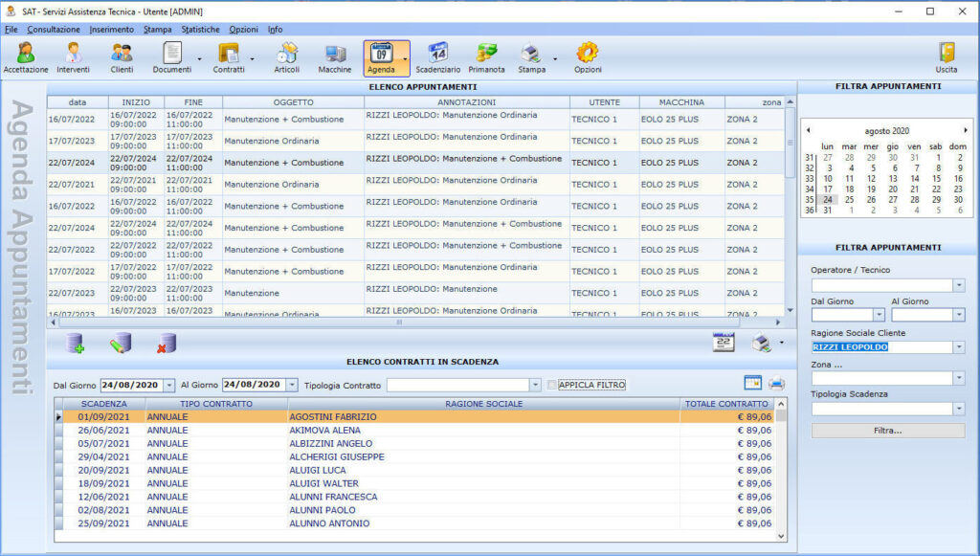Open the Tipologia Contratto dropdown

click(x=535, y=385)
